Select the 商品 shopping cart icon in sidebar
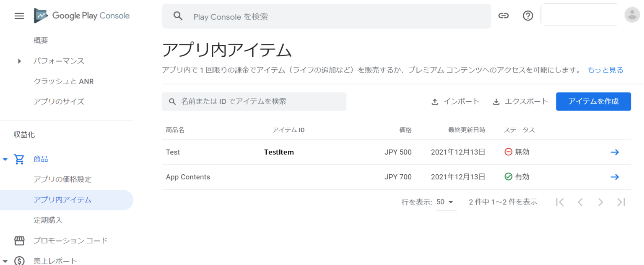The height and width of the screenshot is (265, 644). click(19, 159)
